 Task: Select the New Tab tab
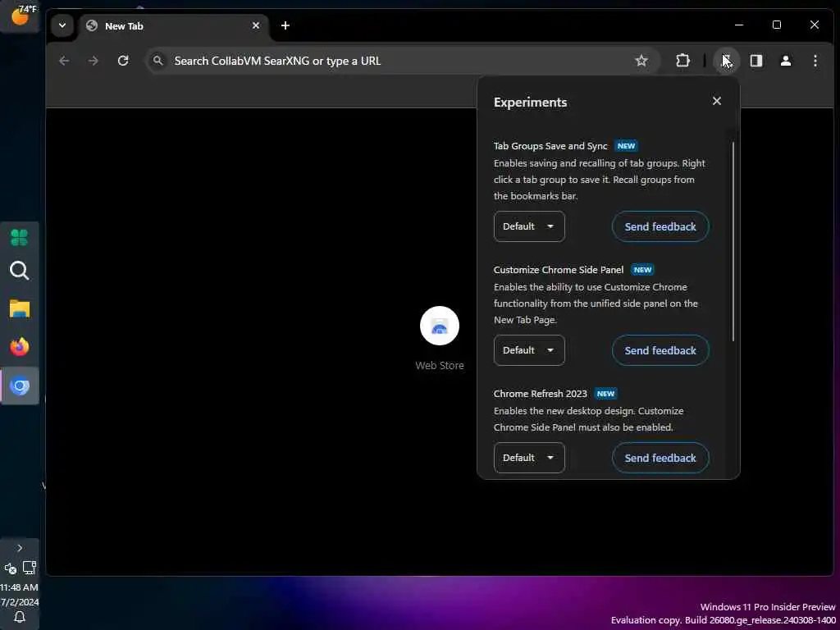click(174, 26)
